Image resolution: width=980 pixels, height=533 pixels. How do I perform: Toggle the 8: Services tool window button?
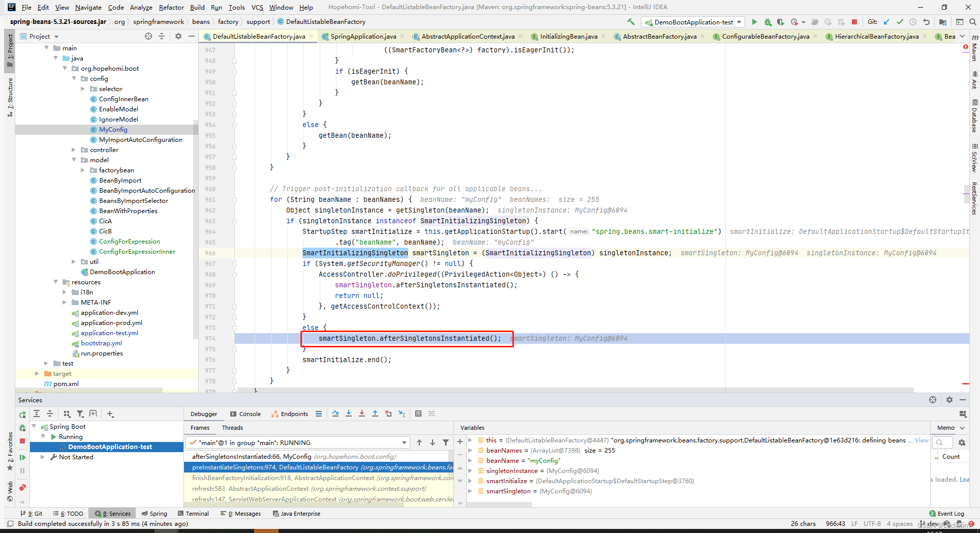(113, 514)
